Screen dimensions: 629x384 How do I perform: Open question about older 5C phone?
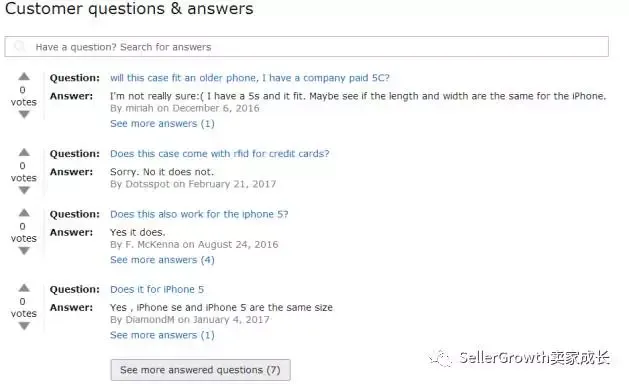(x=250, y=78)
